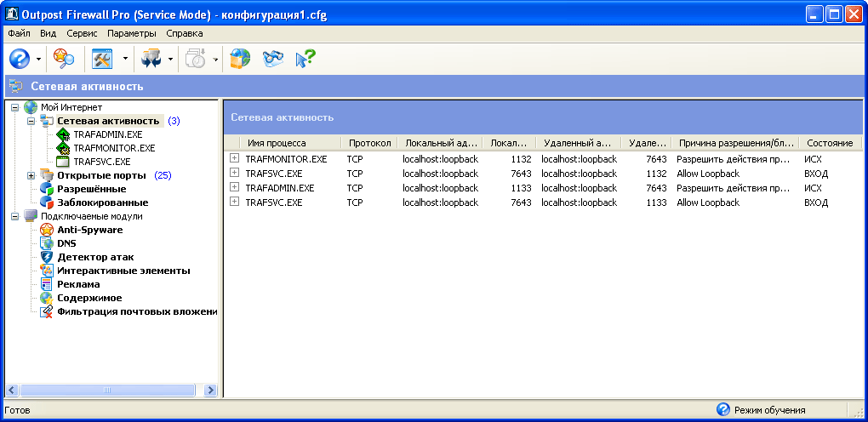Expand the Открытые порты tree node
This screenshot has width=868, height=422.
coord(31,175)
